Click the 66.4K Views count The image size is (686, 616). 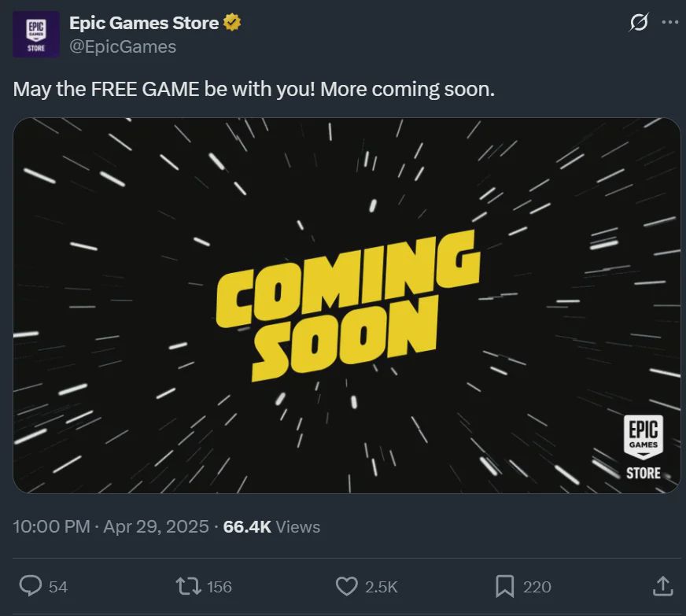tap(271, 527)
